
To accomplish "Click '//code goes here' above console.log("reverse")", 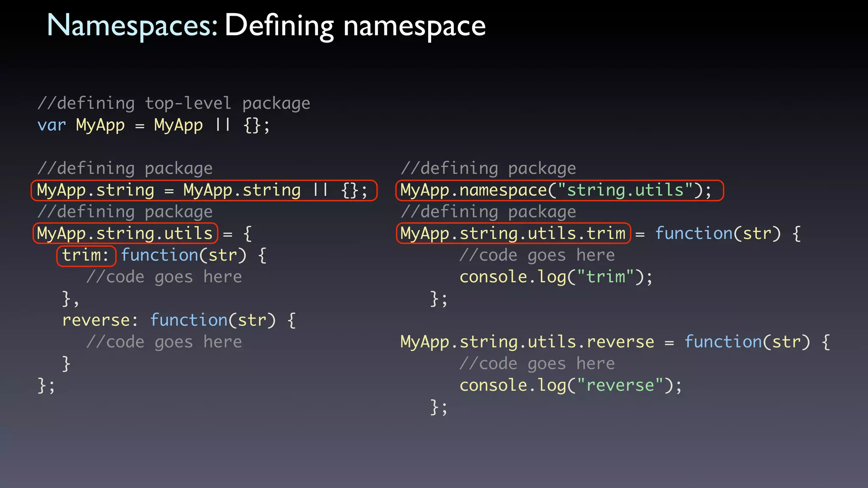I will coord(537,363).
